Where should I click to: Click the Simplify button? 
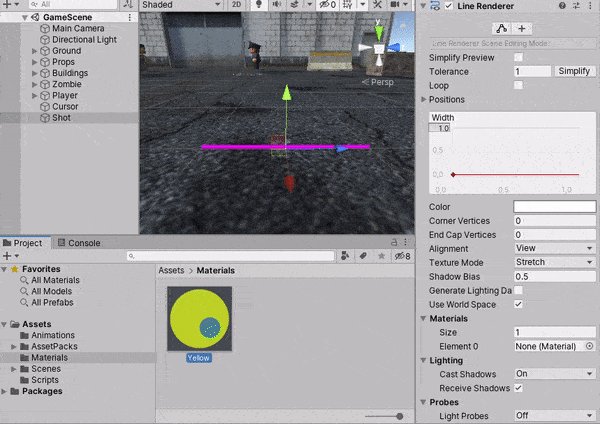click(x=575, y=71)
